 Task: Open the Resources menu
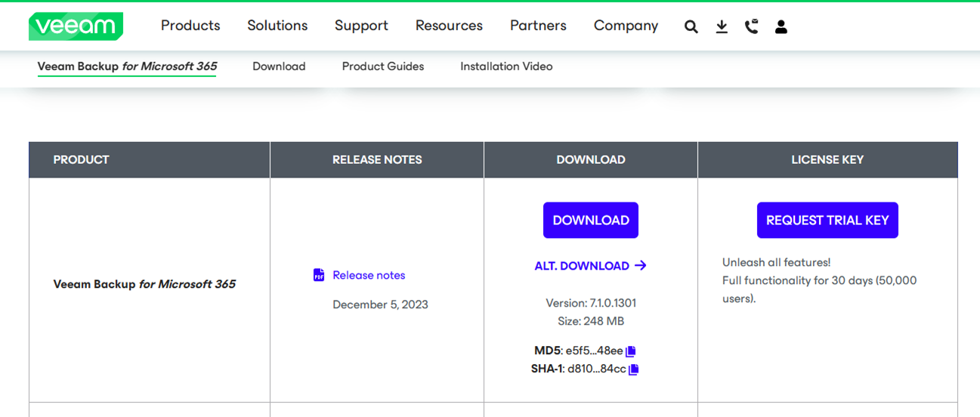click(449, 26)
